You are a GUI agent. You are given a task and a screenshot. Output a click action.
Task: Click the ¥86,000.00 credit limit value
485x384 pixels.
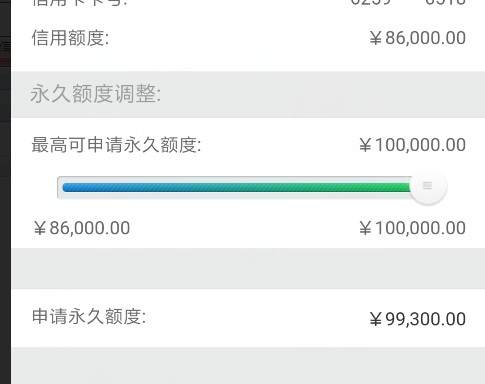coord(418,38)
